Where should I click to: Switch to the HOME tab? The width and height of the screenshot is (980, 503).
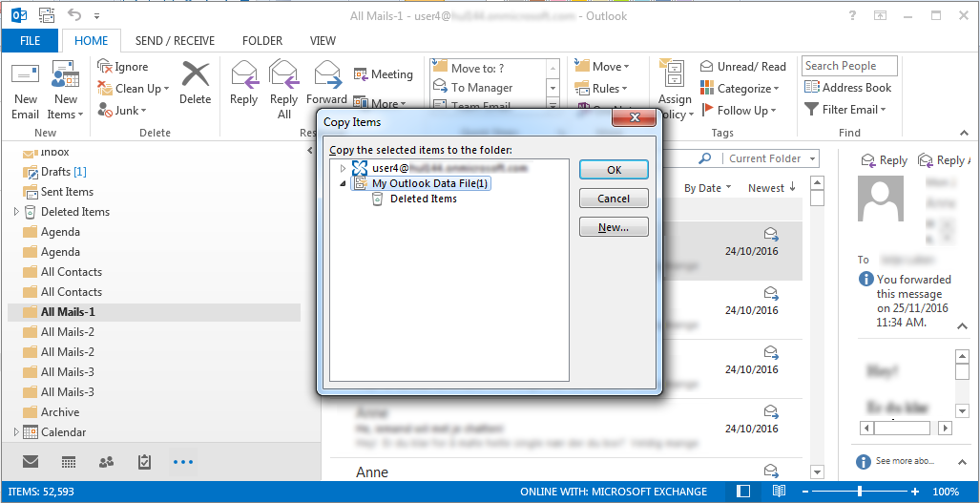[x=92, y=41]
